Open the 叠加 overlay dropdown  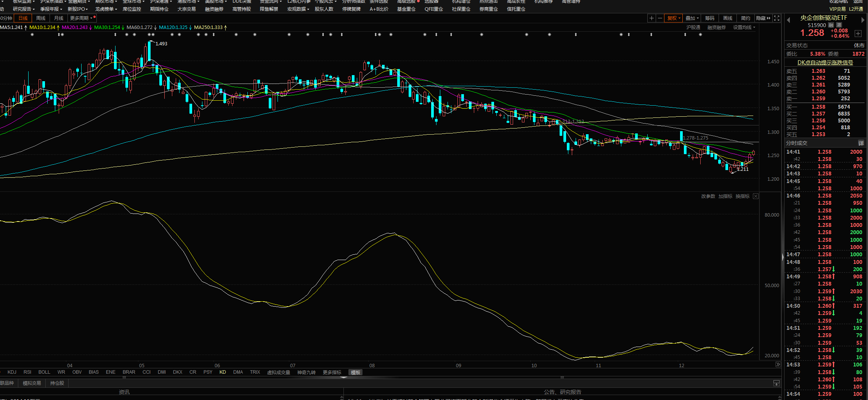[692, 18]
